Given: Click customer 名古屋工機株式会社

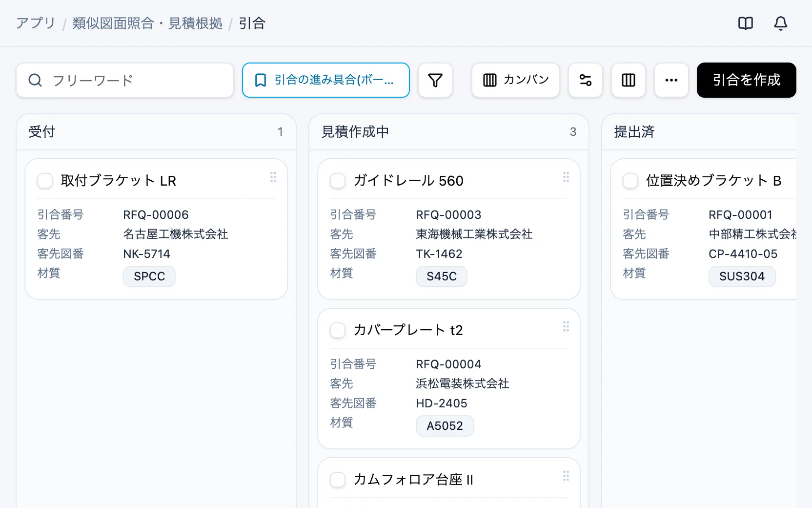Looking at the screenshot, I should (x=176, y=234).
